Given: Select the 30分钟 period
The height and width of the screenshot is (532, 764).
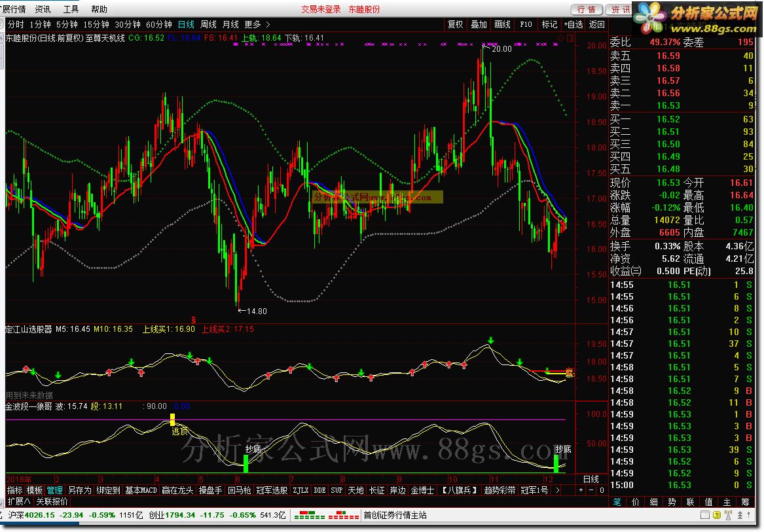Looking at the screenshot, I should point(128,24).
